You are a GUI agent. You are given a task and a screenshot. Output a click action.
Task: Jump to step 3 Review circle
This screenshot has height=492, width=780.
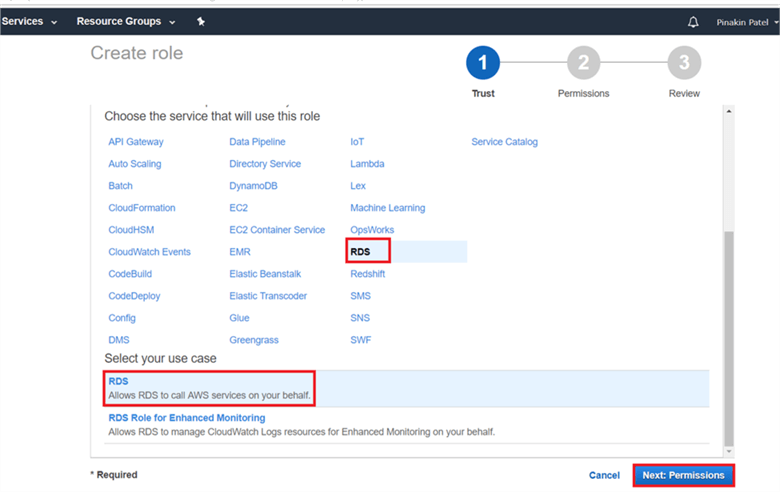pyautogui.click(x=684, y=63)
